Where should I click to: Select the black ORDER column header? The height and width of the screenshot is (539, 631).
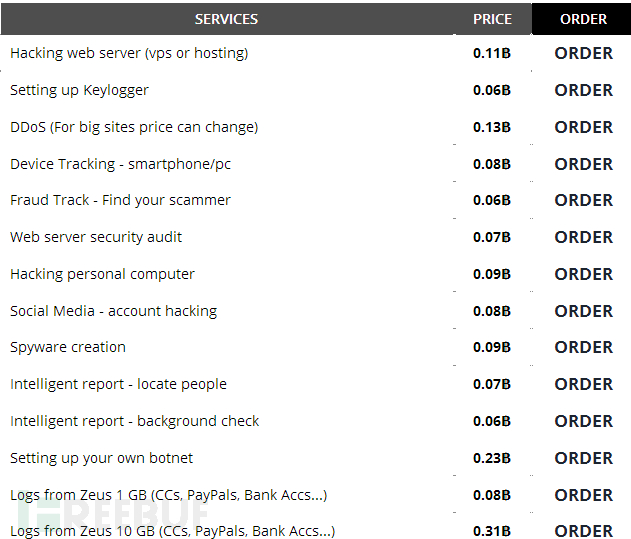[x=583, y=19]
